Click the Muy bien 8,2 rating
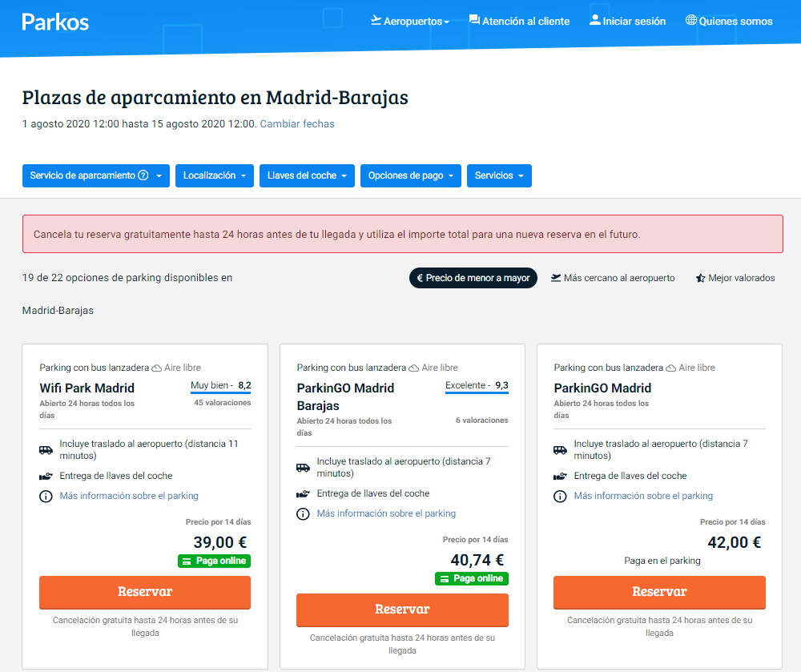The height and width of the screenshot is (672, 801). pos(221,386)
